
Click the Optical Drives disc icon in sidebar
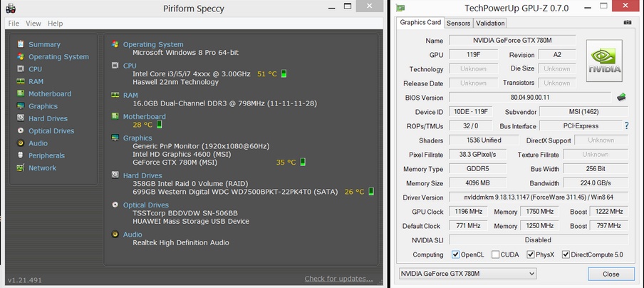click(x=21, y=130)
